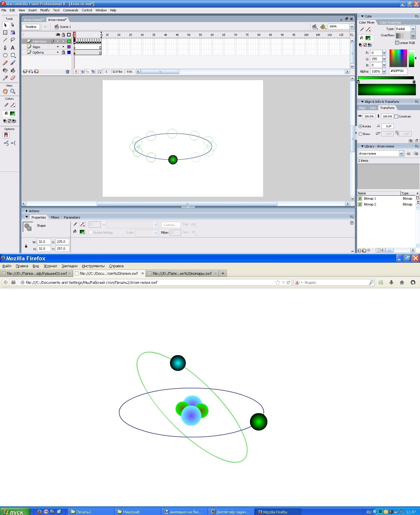The width and height of the screenshot is (420, 515).
Task: Choose the Brush tool
Action: [x=13, y=63]
